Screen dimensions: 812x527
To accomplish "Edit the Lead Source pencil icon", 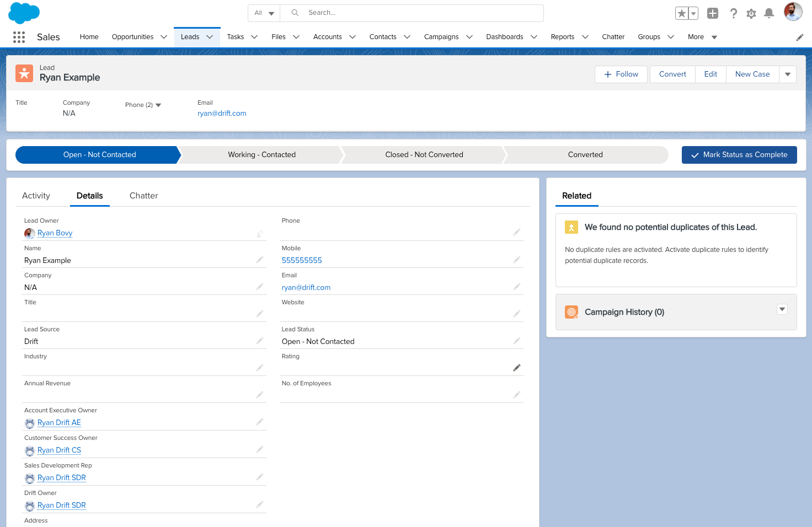I will click(260, 341).
